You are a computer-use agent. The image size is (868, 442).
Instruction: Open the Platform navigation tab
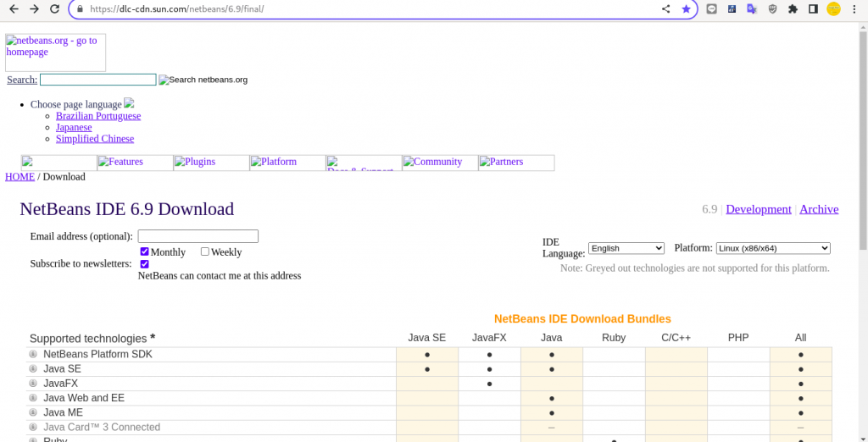pos(288,163)
